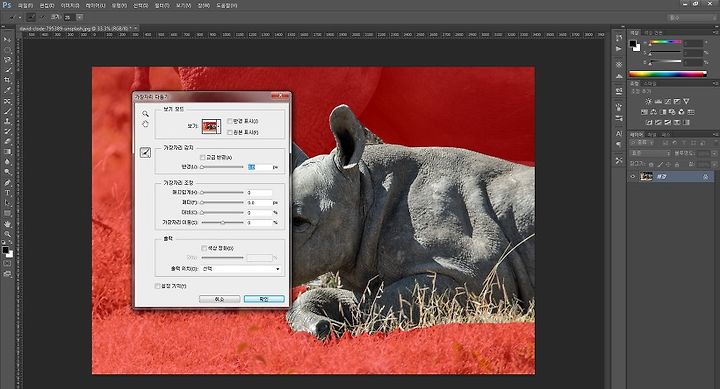The width and height of the screenshot is (720, 389).
Task: Switch to the Swatches tab
Action: pos(653,33)
